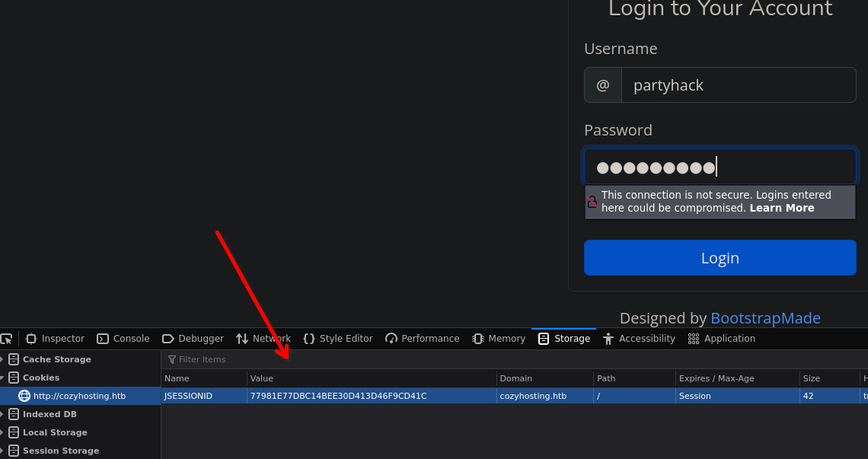Follow the Learn More link
Viewport: 868px width, 459px height.
[781, 208]
